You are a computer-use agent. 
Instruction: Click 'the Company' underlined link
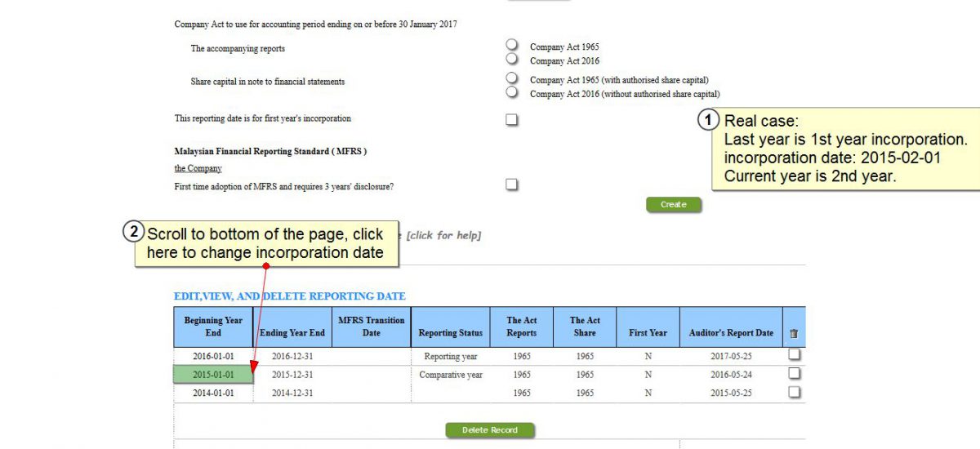(x=198, y=169)
